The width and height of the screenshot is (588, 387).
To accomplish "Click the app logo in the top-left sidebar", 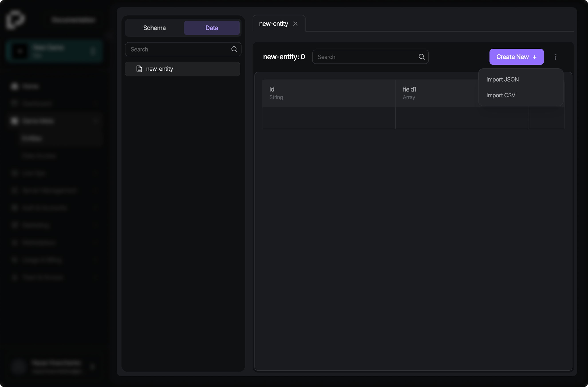I will tap(15, 20).
